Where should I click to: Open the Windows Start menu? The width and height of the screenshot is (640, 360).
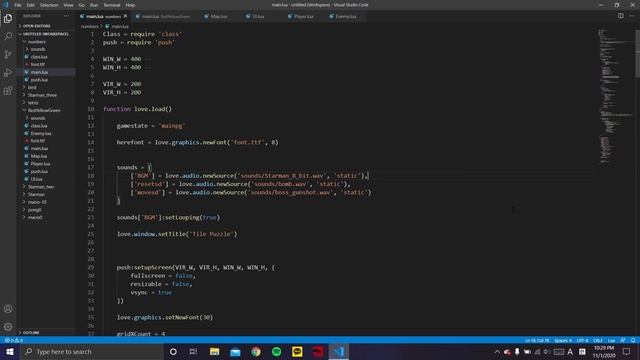coord(9,351)
